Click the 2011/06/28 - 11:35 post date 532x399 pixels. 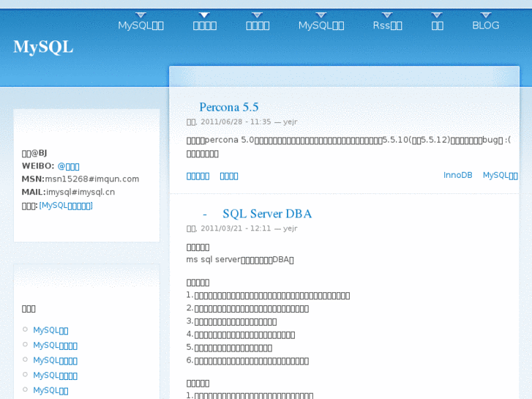(236, 122)
